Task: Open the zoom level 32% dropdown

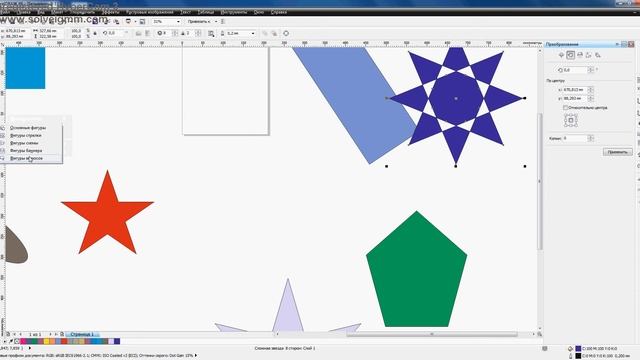Action: click(178, 21)
